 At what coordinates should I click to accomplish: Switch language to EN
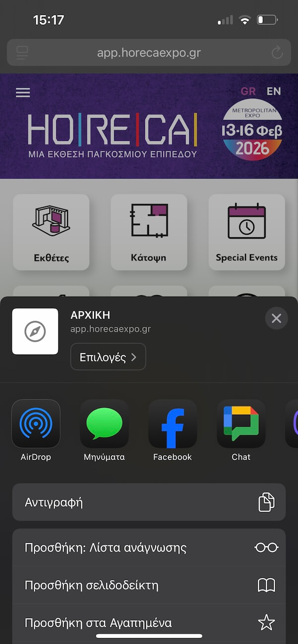274,91
